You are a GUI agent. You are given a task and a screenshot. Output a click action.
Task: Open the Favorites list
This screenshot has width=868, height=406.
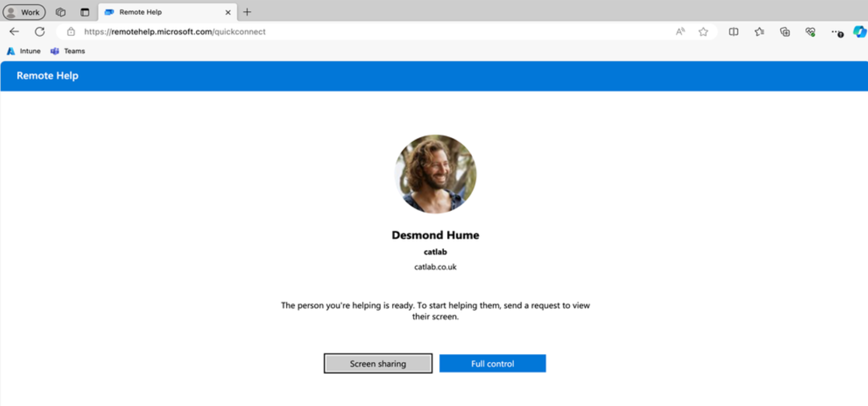(759, 31)
